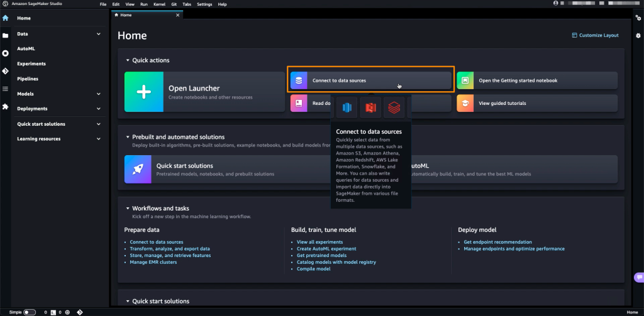Open the View menu
This screenshot has width=644, height=316.
tap(130, 4)
